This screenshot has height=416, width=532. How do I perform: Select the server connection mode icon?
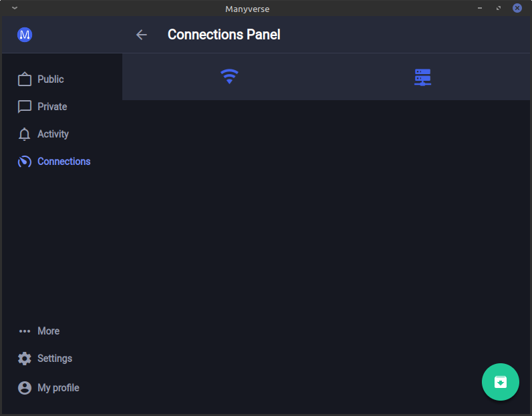point(422,77)
